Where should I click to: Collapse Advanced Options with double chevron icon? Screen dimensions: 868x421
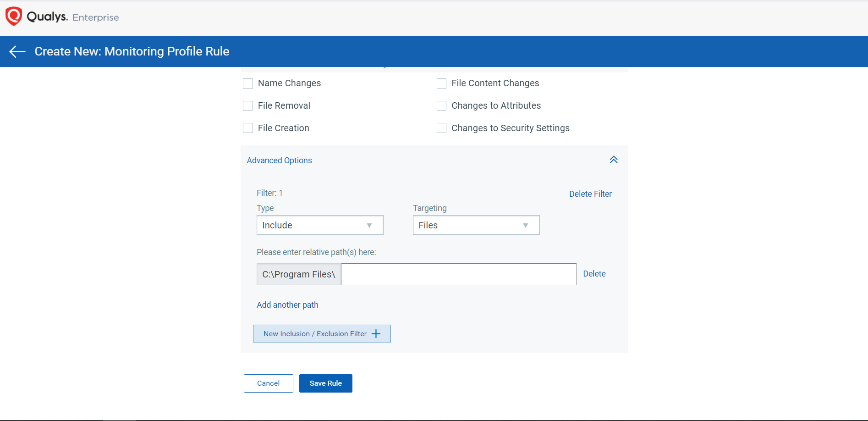coord(614,160)
